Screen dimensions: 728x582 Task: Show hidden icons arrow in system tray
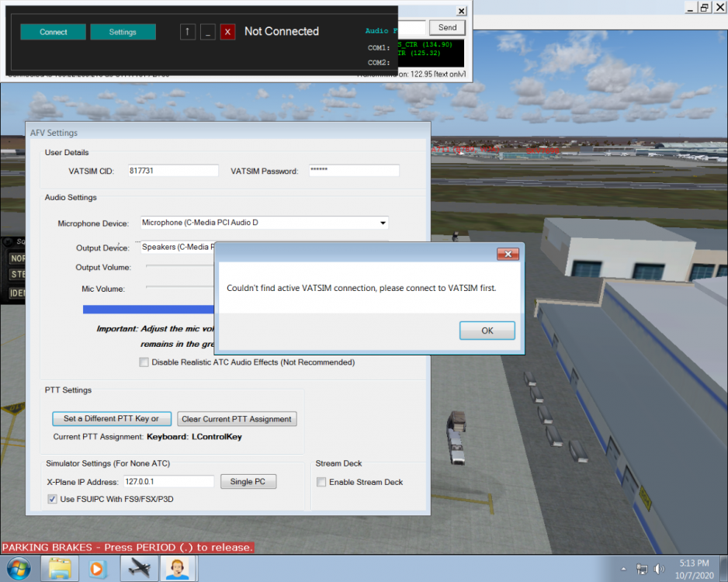click(x=625, y=569)
